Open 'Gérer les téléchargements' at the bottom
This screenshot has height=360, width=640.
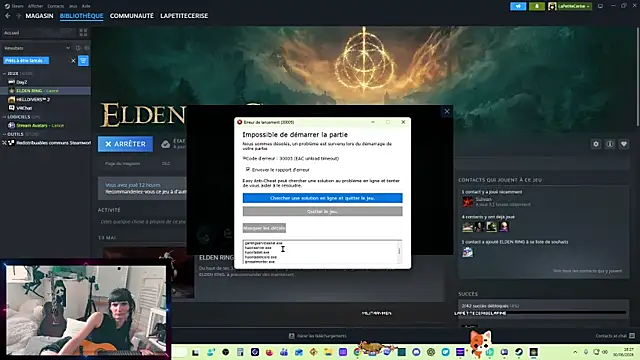318,336
